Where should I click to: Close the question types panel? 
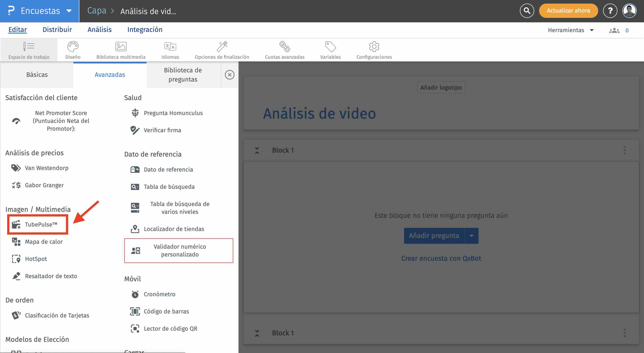[x=229, y=75]
